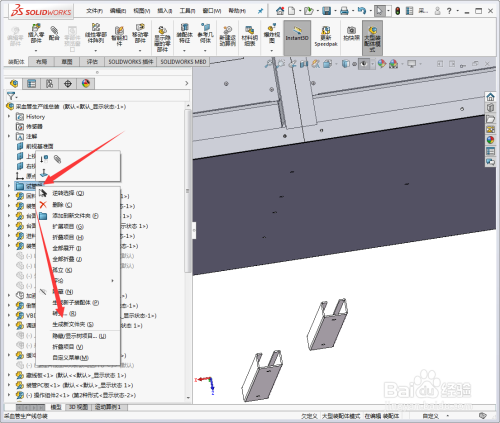The height and width of the screenshot is (423, 500).
Task: Open the Design Library icon in right task pane
Action: point(490,108)
